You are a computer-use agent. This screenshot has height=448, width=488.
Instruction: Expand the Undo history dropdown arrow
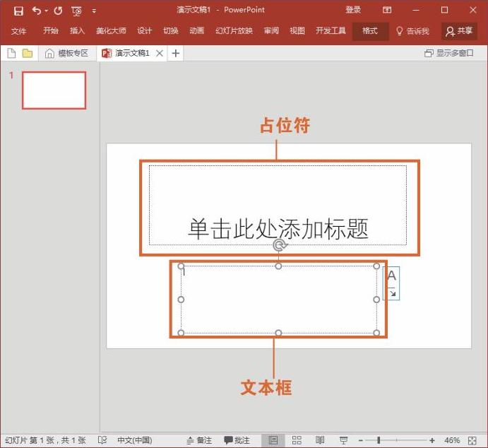(46, 11)
